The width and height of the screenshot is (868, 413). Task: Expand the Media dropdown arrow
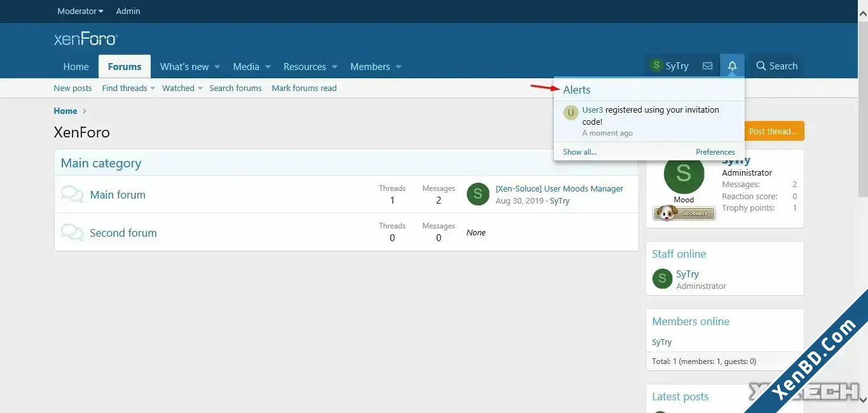[x=268, y=67]
